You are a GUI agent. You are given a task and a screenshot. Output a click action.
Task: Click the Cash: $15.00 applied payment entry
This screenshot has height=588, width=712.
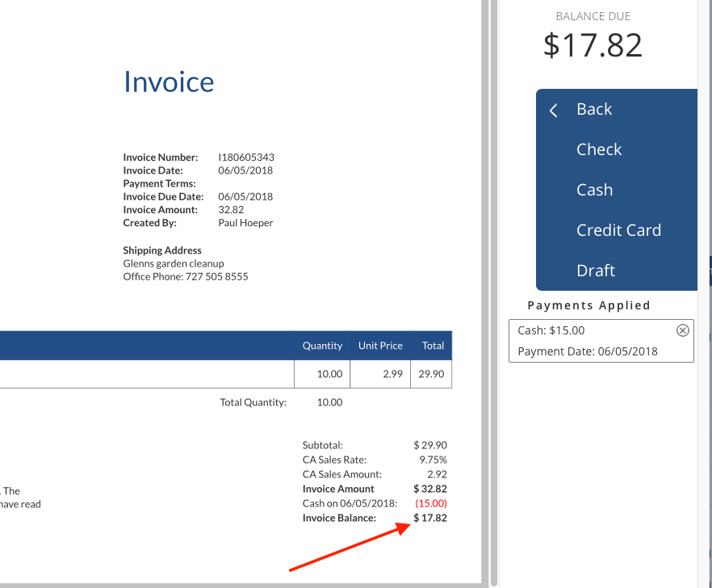(x=551, y=330)
